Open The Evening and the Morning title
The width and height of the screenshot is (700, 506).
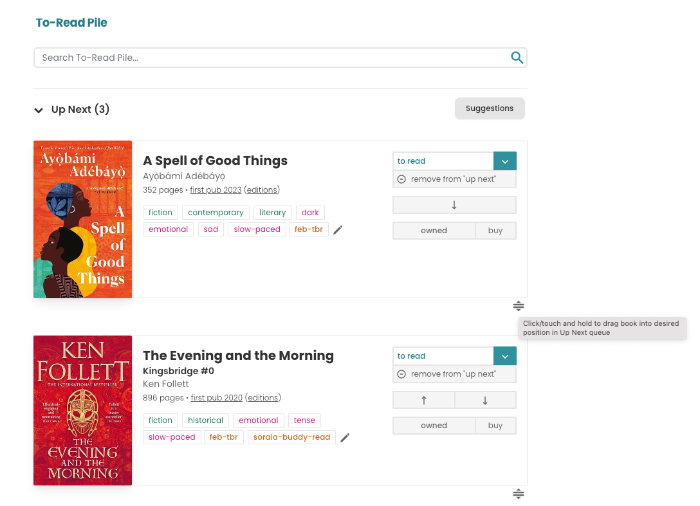(238, 355)
